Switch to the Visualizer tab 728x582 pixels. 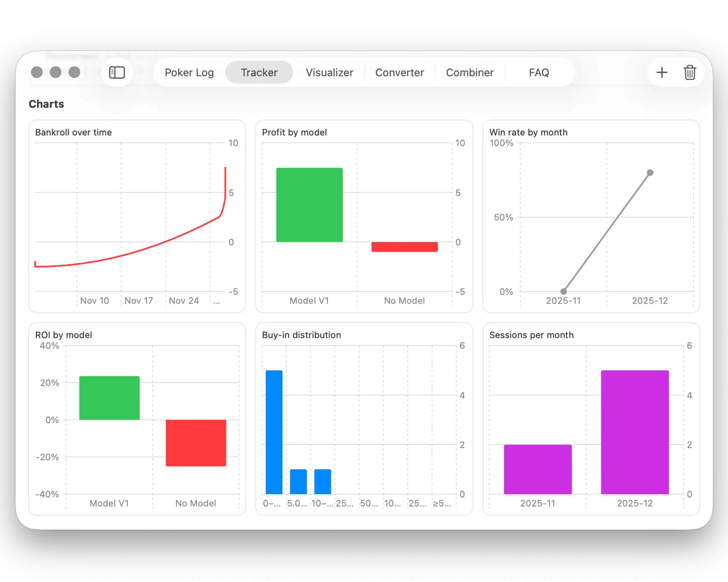click(329, 72)
